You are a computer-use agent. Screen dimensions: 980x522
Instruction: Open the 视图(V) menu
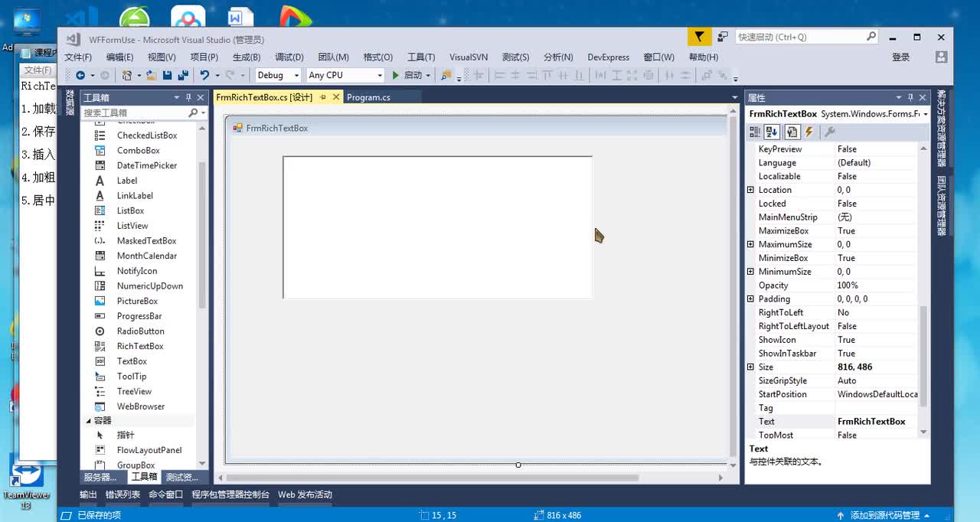(162, 57)
